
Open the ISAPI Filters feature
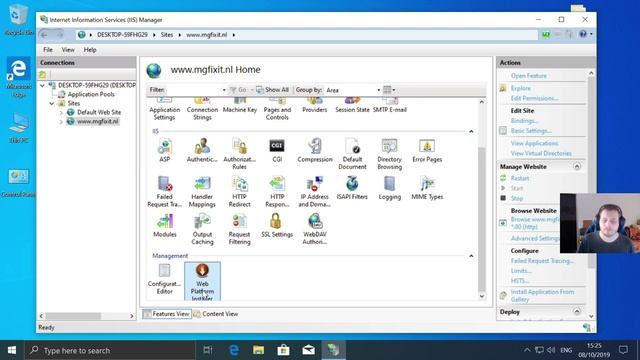coord(352,188)
